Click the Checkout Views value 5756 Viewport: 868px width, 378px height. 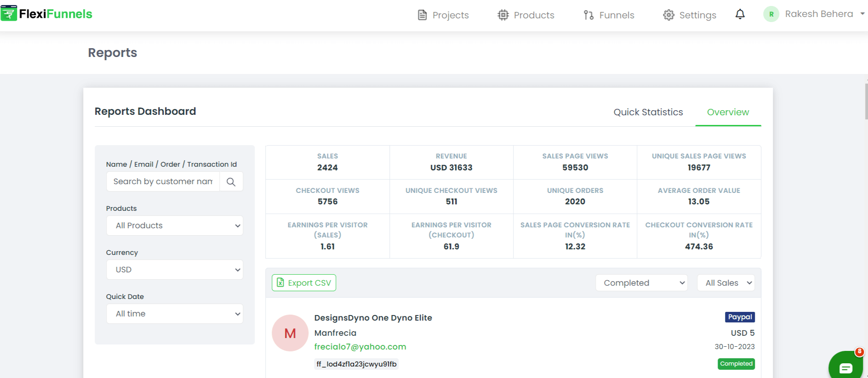327,202
